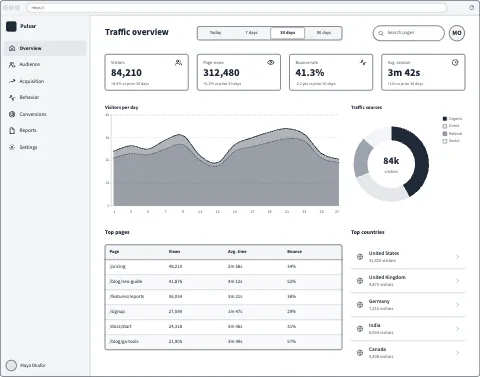This screenshot has height=377, width=480.
Task: Click the magnifier icon in search box
Action: pyautogui.click(x=381, y=33)
